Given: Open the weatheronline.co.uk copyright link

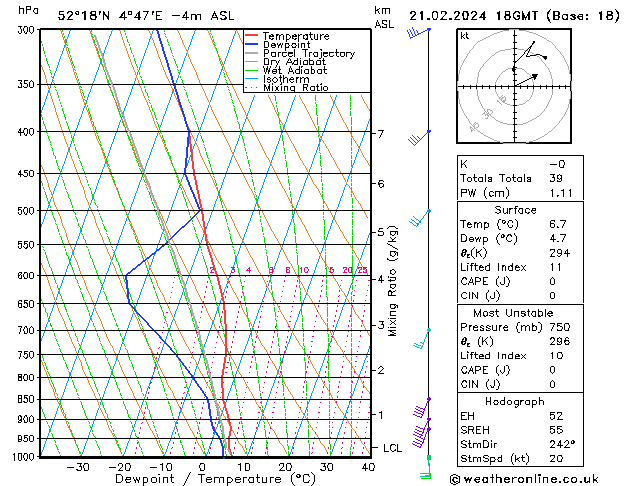Looking at the screenshot, I should tap(524, 479).
